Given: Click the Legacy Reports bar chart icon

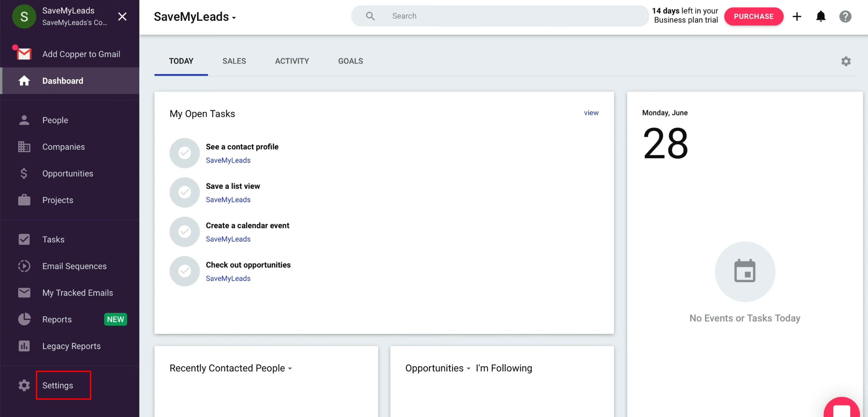Looking at the screenshot, I should click(x=24, y=346).
